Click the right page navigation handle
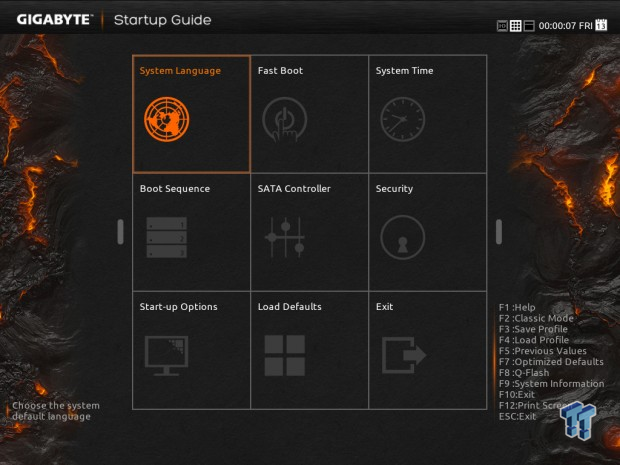620x465 pixels. tap(499, 232)
